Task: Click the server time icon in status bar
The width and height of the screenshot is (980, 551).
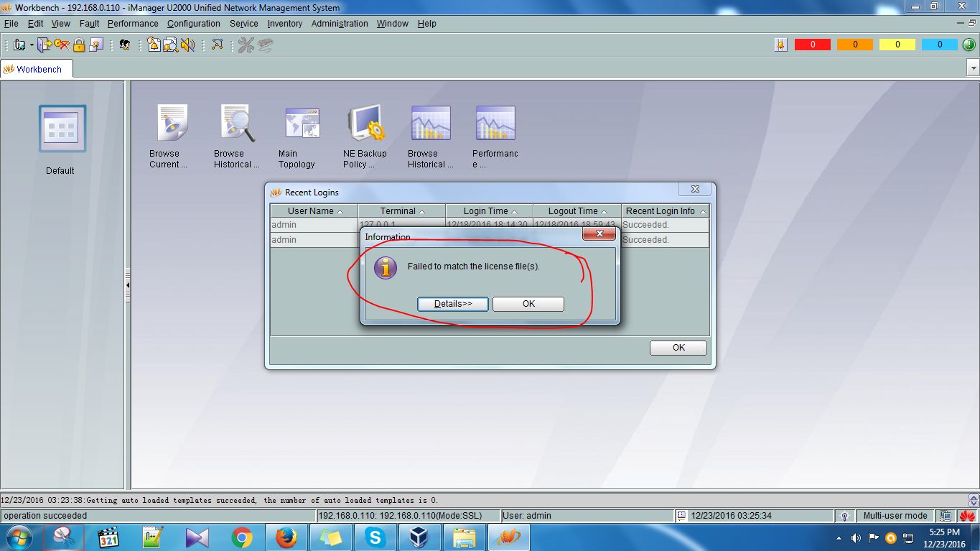Action: (x=681, y=516)
